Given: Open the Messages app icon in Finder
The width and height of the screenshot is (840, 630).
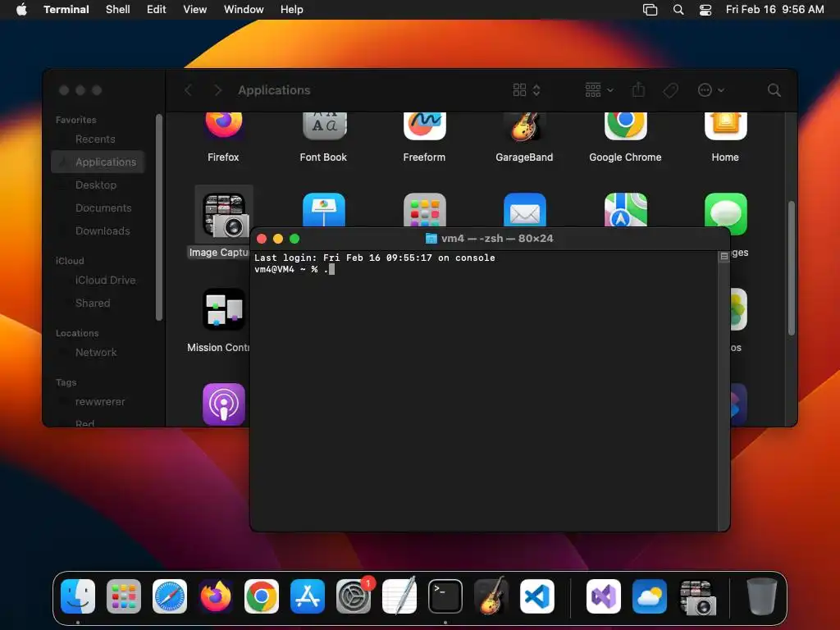Looking at the screenshot, I should pos(725,214).
